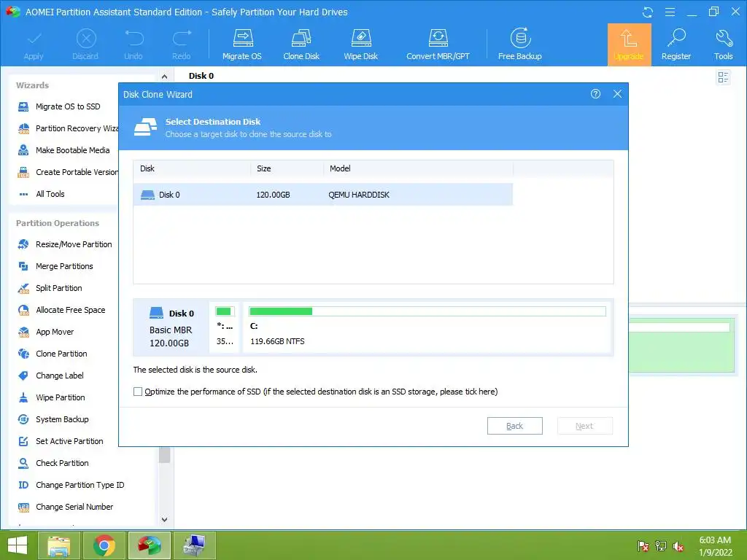Click the Apply checkmark in toolbar

tap(34, 44)
